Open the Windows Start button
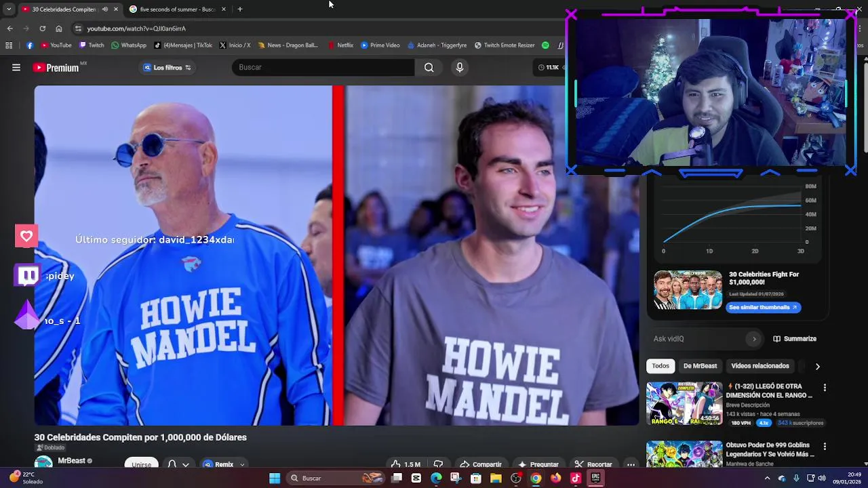Screen dimensions: 868x488 point(275,478)
